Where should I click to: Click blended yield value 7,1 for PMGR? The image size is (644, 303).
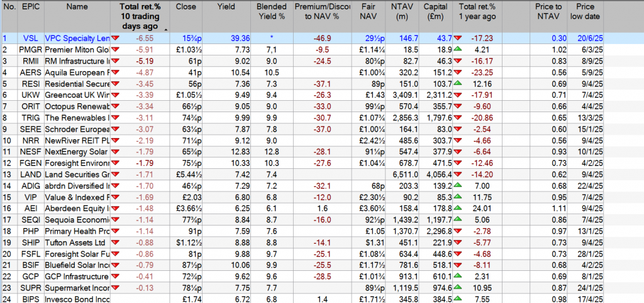270,50
